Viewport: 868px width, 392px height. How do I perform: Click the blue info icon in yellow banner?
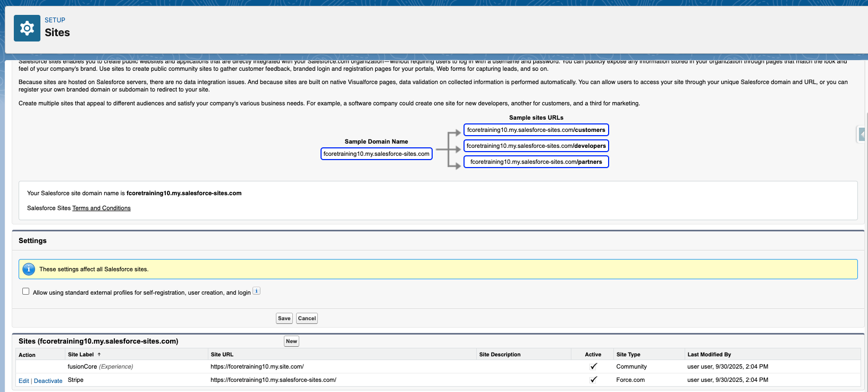[29, 269]
